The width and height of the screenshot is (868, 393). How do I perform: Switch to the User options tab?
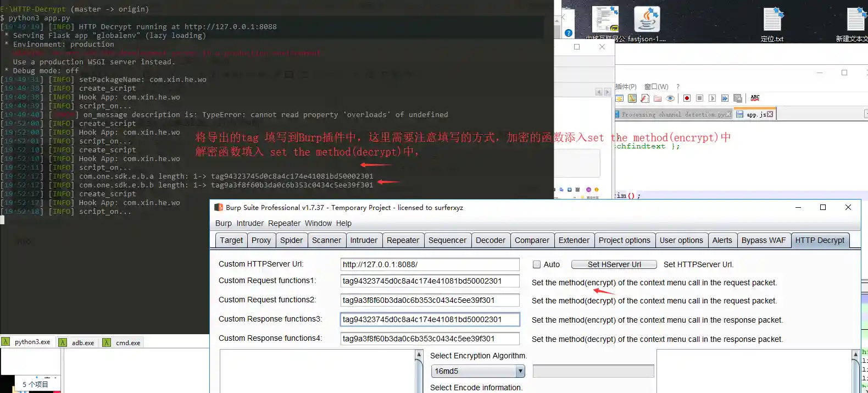pyautogui.click(x=681, y=240)
